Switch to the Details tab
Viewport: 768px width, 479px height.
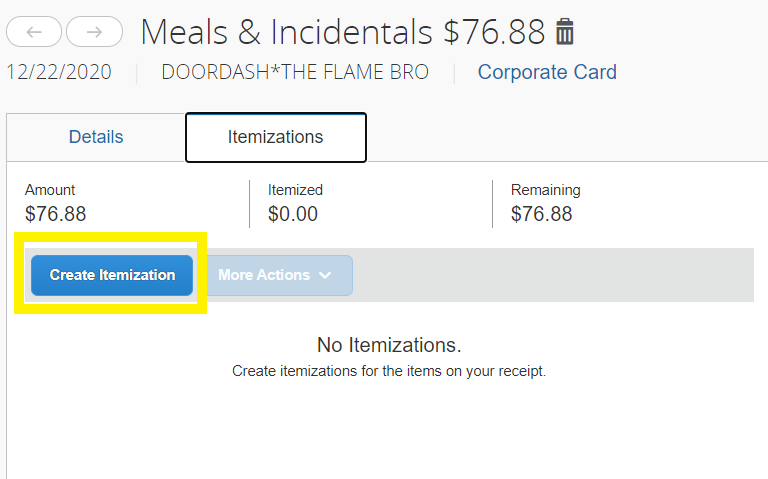coord(96,137)
